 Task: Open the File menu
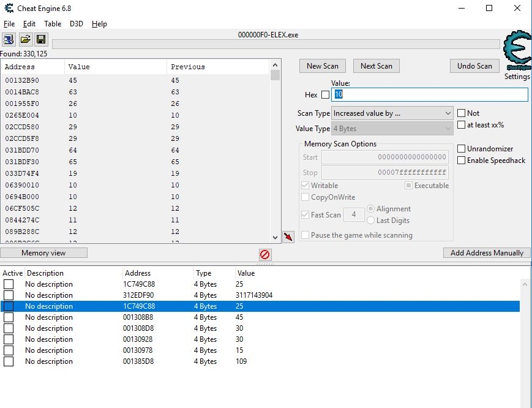(9, 24)
